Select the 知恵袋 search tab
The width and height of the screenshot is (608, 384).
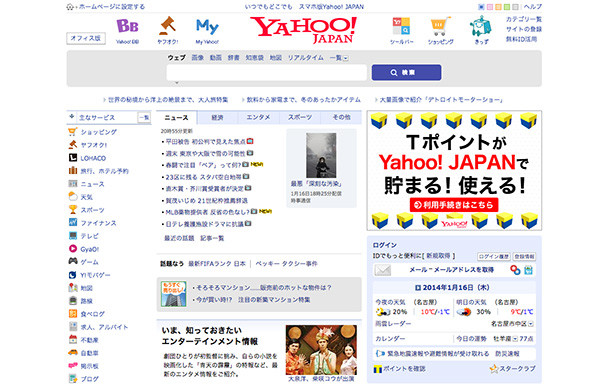point(255,58)
